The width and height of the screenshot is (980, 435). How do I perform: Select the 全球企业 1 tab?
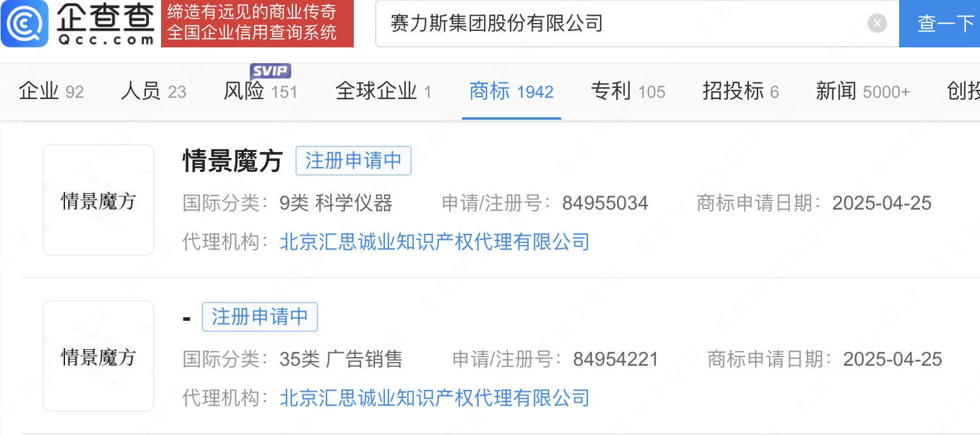pyautogui.click(x=383, y=92)
